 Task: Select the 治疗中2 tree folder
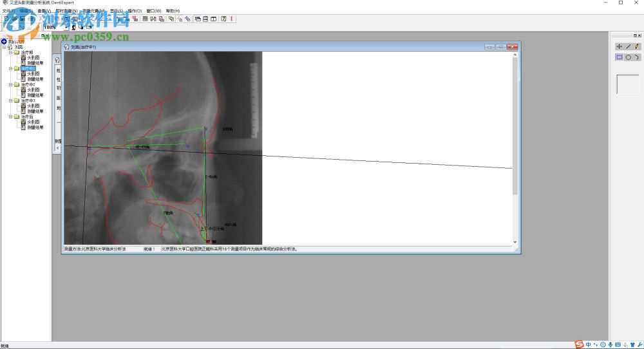click(x=28, y=84)
